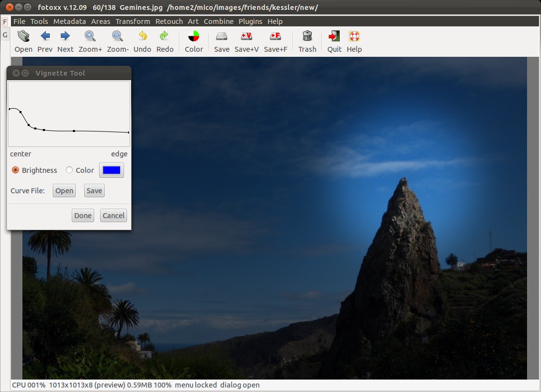The image size is (541, 392).
Task: Select the Color radio button
Action: pyautogui.click(x=69, y=170)
